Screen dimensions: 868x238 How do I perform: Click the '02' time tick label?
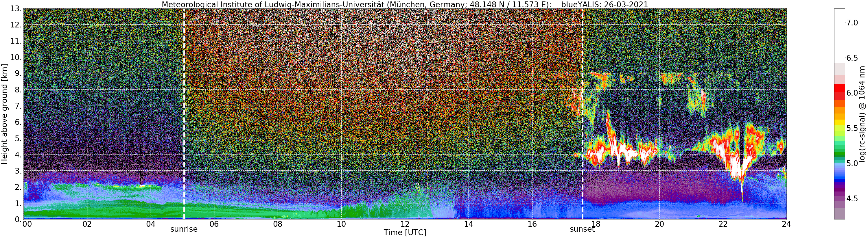(87, 224)
